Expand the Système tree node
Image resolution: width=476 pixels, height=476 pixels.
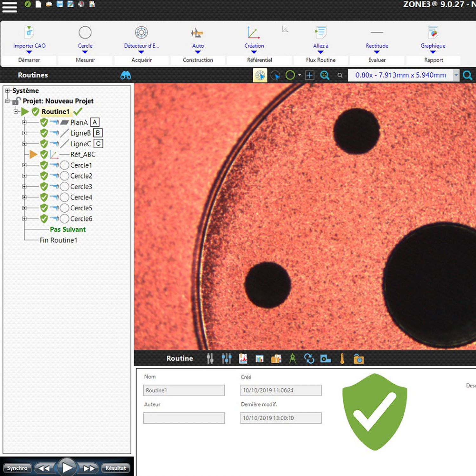[7, 91]
